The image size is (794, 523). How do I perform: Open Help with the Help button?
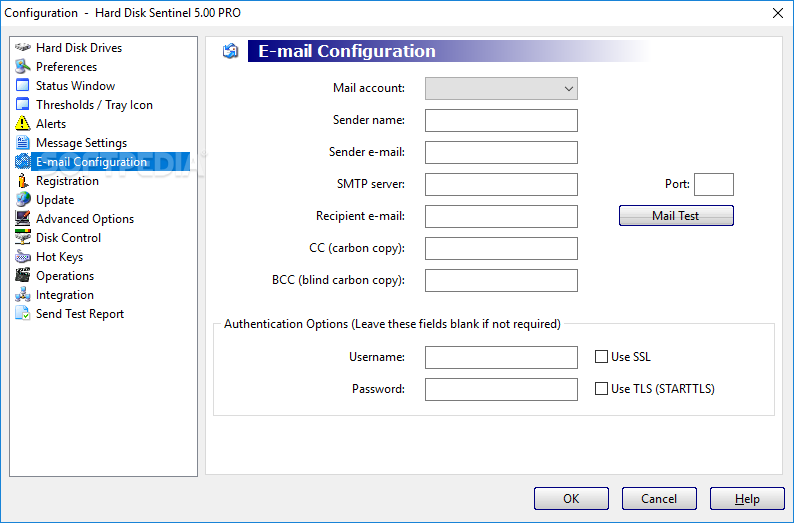[747, 499]
